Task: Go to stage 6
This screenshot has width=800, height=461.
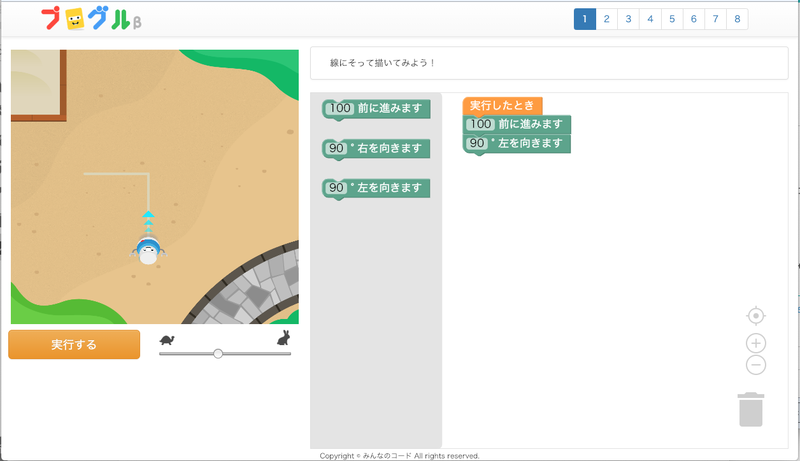Action: (x=694, y=19)
